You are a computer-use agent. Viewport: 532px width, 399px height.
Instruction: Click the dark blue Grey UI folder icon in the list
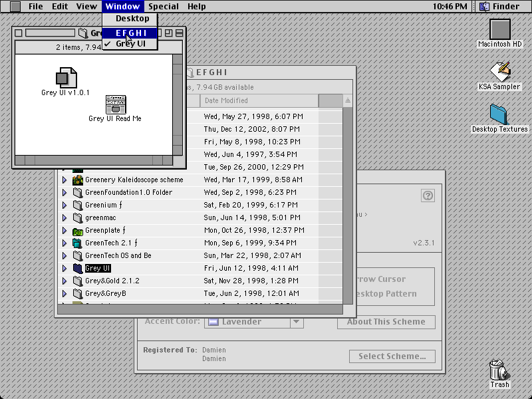(78, 269)
